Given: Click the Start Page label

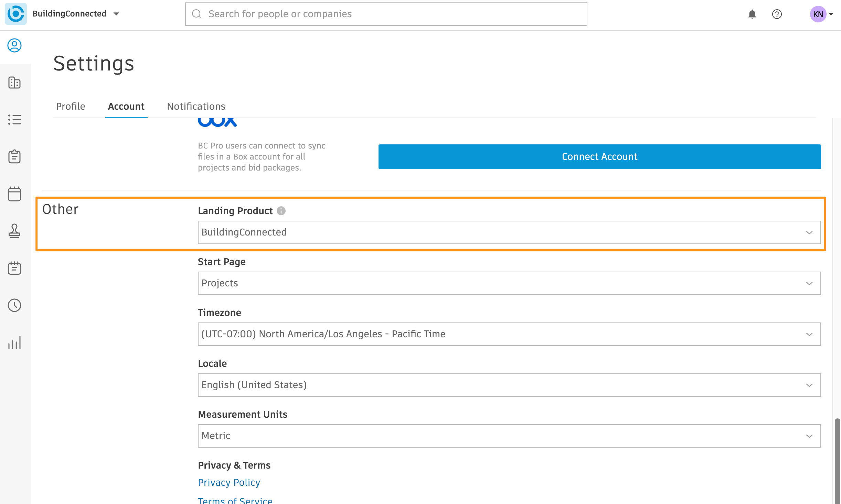Looking at the screenshot, I should [222, 262].
